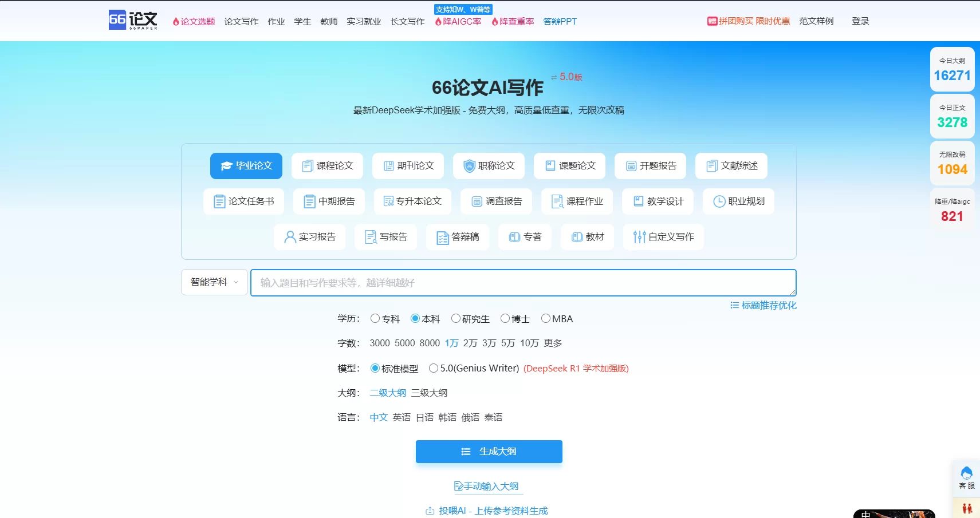Open 实习就业 navigation menu
The image size is (980, 518).
[x=364, y=21]
